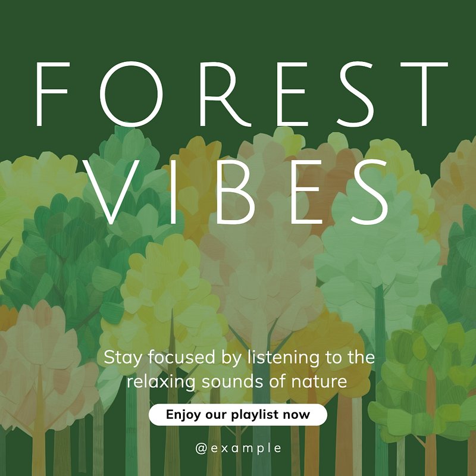The width and height of the screenshot is (476, 476).
Task: Click the letter T in FOREST
Action: (424, 94)
